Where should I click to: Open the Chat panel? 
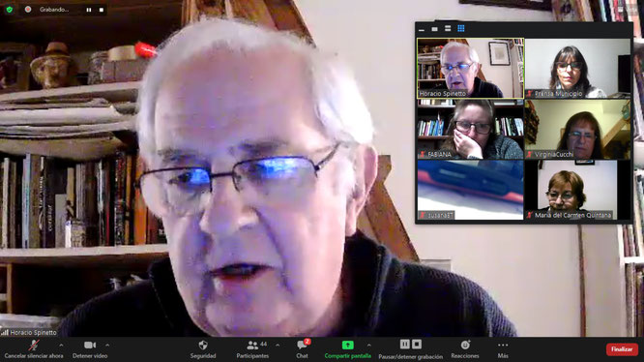click(x=303, y=349)
